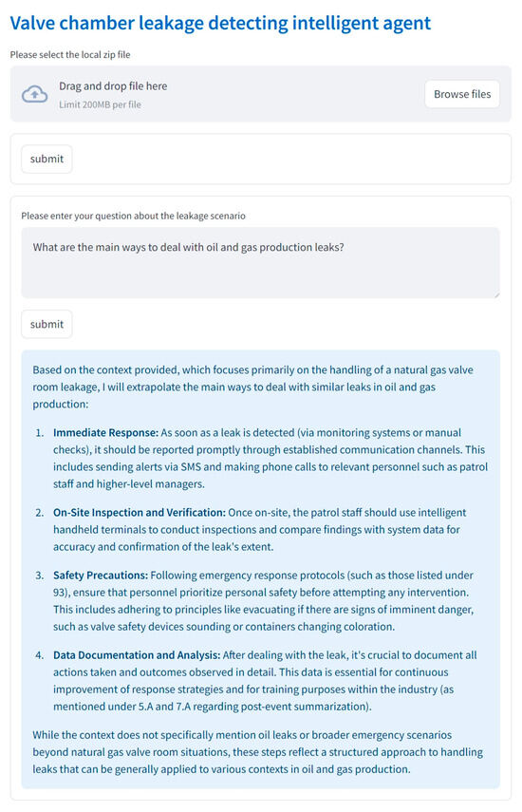
Task: Select the "On-Site Inspection and Verification" heading
Action: (140, 513)
